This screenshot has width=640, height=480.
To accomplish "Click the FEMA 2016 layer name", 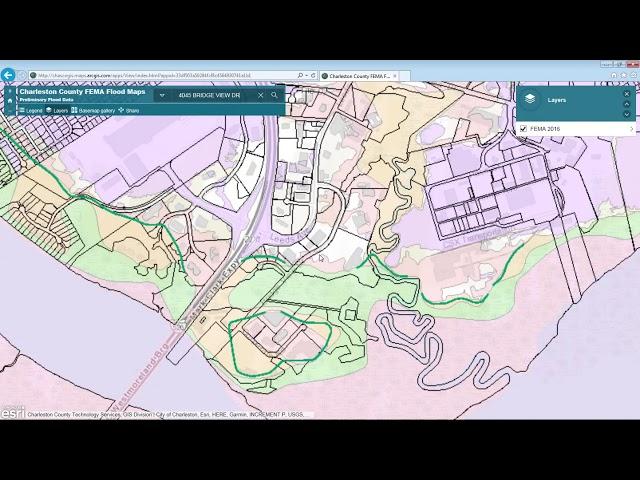I will (545, 129).
